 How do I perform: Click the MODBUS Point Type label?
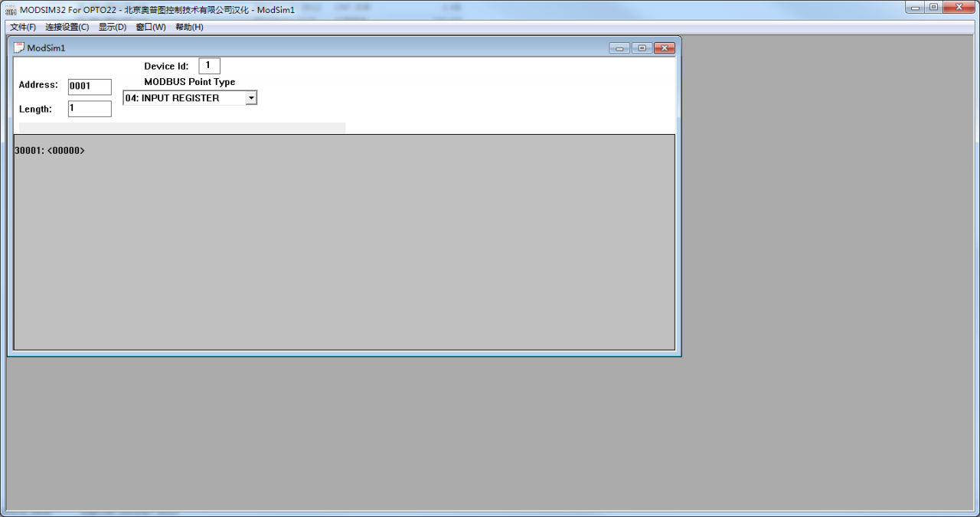pyautogui.click(x=190, y=82)
